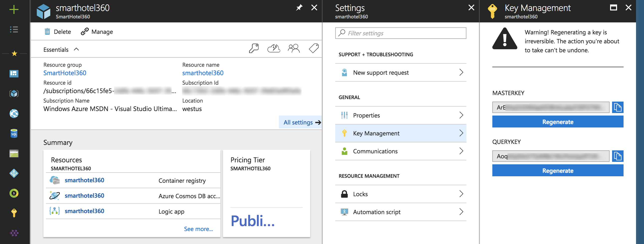The width and height of the screenshot is (644, 244).
Task: Close the smarthotel360 blade
Action: coord(314,7)
